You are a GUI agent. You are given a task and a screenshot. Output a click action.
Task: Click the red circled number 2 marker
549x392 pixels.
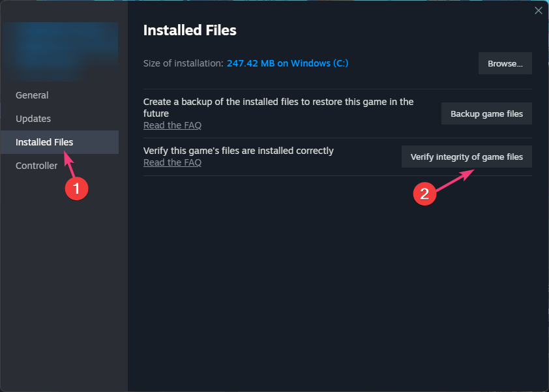424,194
